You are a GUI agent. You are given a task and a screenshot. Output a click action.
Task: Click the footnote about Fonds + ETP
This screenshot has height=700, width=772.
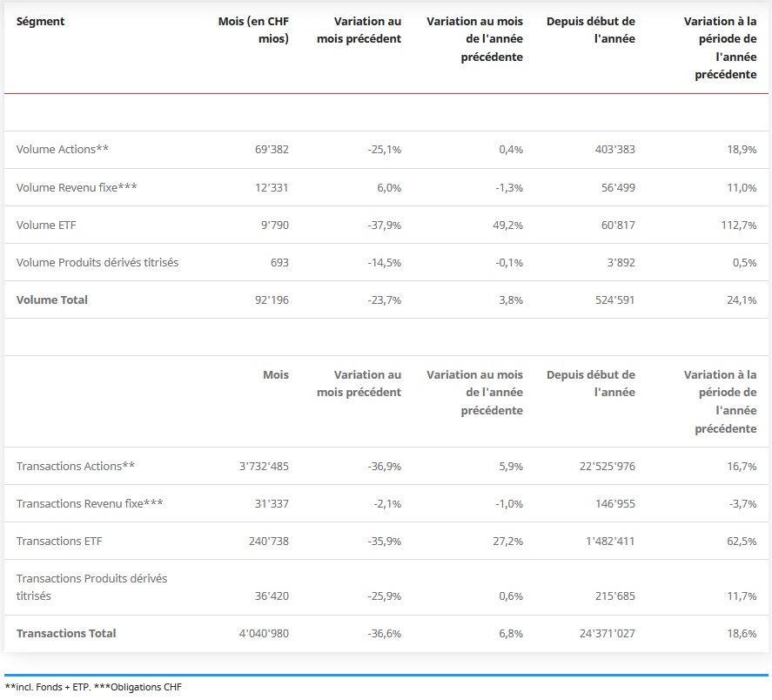(x=94, y=688)
